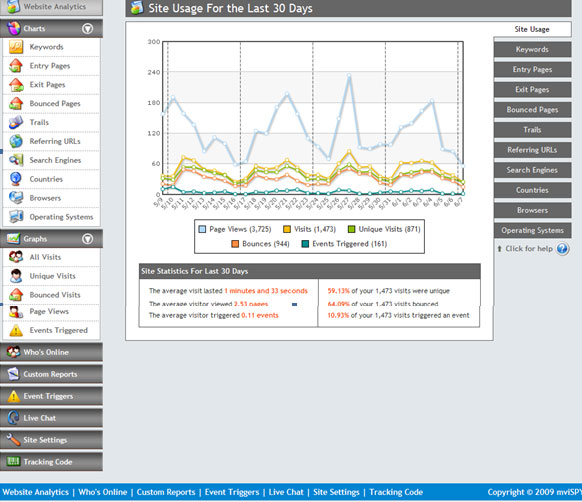Open the Search Engines tab on right
Image resolution: width=582 pixels, height=502 pixels.
click(x=532, y=170)
